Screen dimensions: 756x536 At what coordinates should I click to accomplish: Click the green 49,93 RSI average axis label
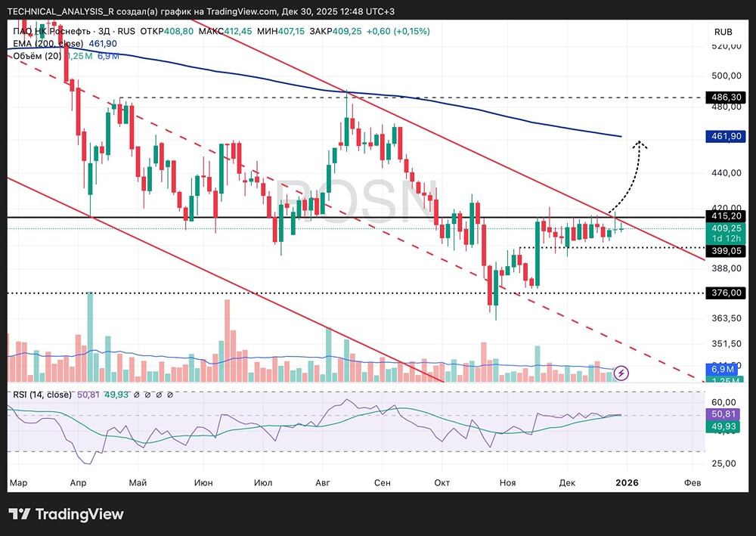point(723,426)
